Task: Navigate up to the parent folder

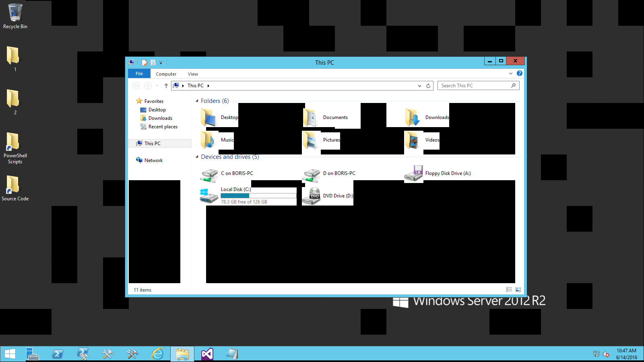Action: point(165,85)
